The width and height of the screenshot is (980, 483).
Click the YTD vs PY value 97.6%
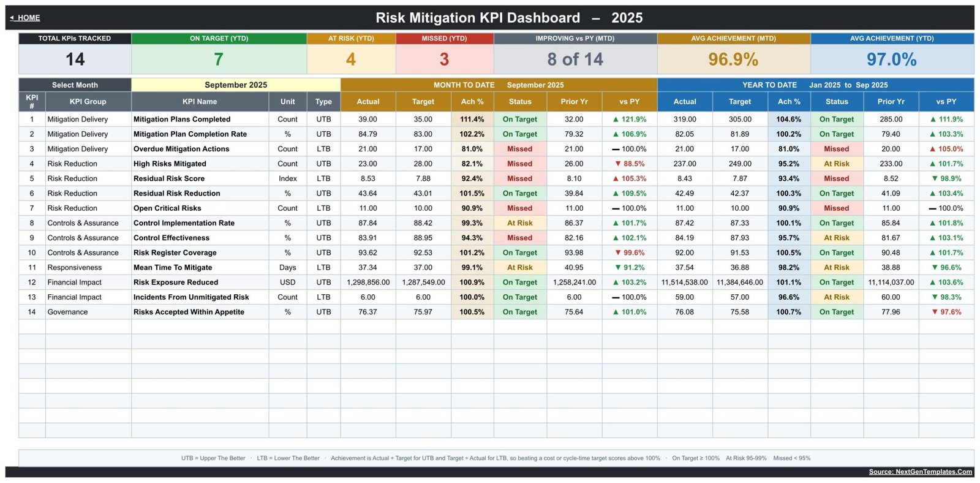coord(946,312)
